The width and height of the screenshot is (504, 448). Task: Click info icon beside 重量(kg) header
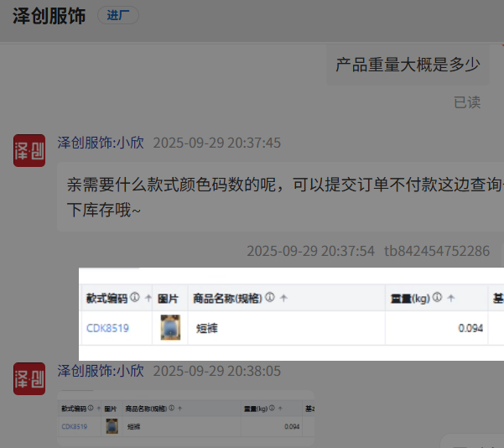tap(438, 298)
